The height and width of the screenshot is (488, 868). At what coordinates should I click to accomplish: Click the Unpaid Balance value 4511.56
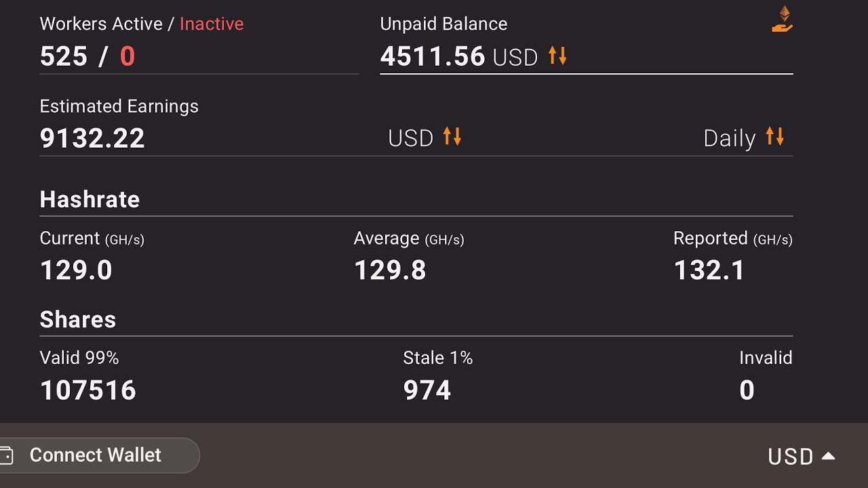[433, 56]
